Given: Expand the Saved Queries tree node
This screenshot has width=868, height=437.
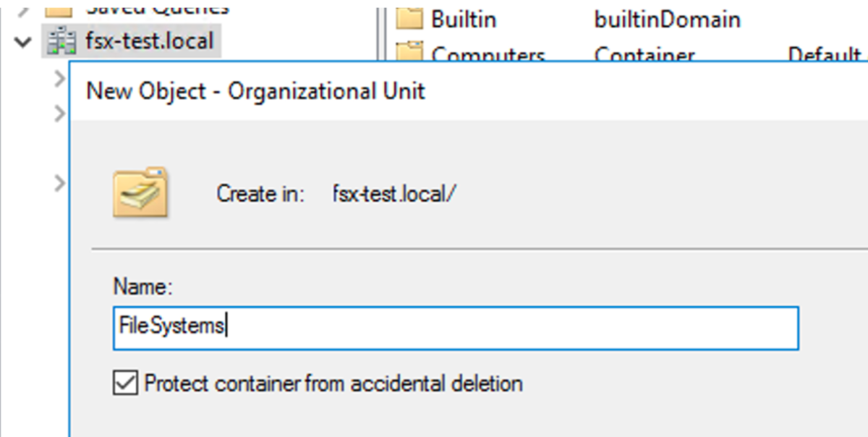Looking at the screenshot, I should pos(23,7).
